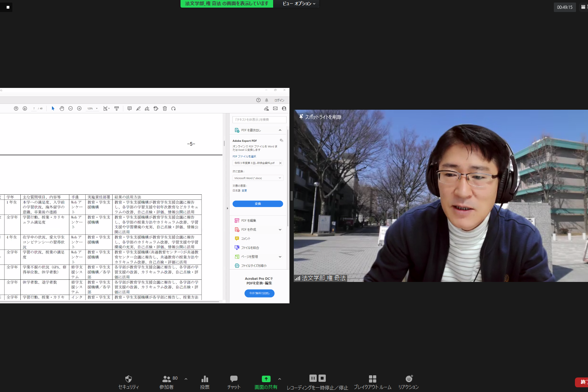Remove the selected pdf file with X
The image size is (588, 392).
coord(280,163)
